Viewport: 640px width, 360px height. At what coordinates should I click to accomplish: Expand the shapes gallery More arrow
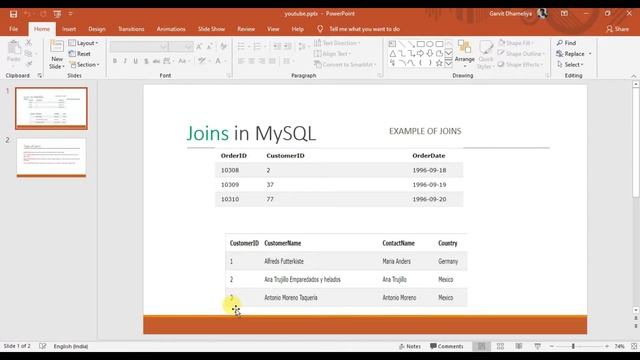pos(449,63)
